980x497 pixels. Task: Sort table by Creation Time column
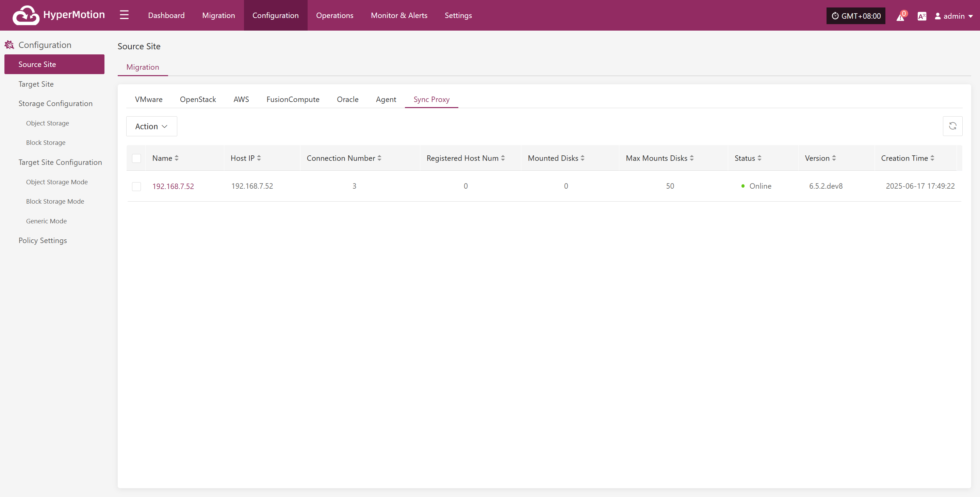(x=932, y=158)
